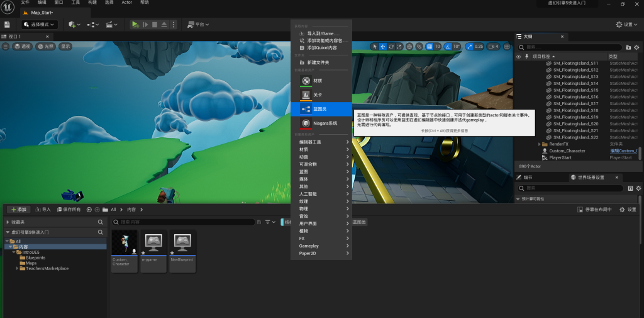Image resolution: width=644 pixels, height=318 pixels.
Task: Start Play in Editor with green arrow
Action: 135,25
